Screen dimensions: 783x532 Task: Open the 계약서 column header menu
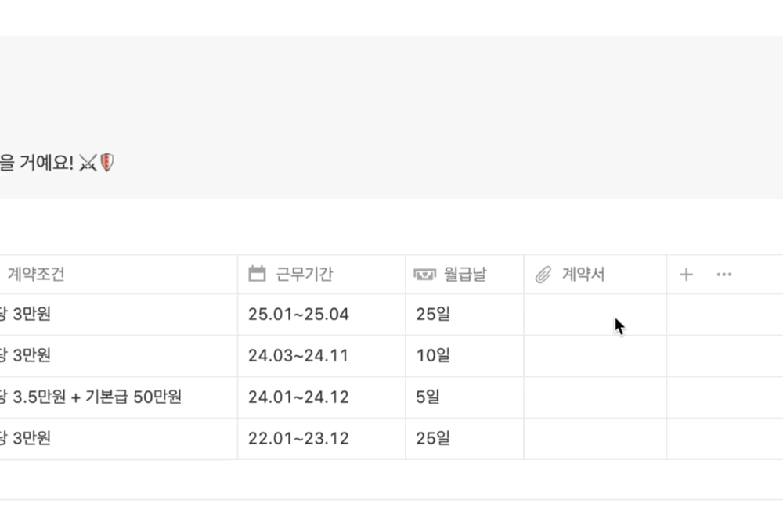(x=583, y=275)
